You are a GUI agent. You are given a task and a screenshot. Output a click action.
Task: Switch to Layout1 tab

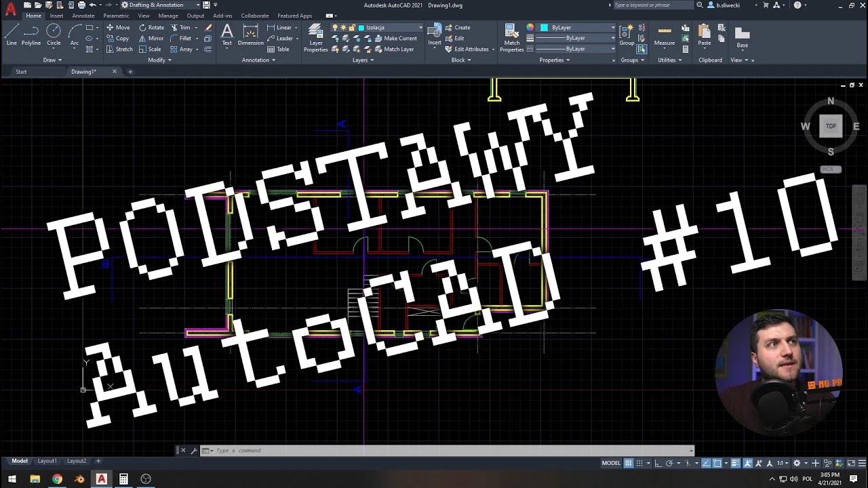point(47,461)
